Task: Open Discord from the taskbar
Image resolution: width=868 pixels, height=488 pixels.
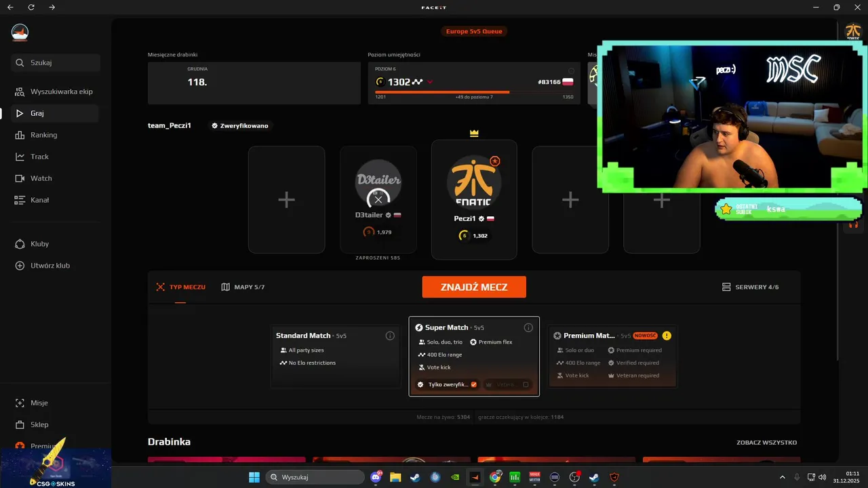Action: pyautogui.click(x=376, y=477)
